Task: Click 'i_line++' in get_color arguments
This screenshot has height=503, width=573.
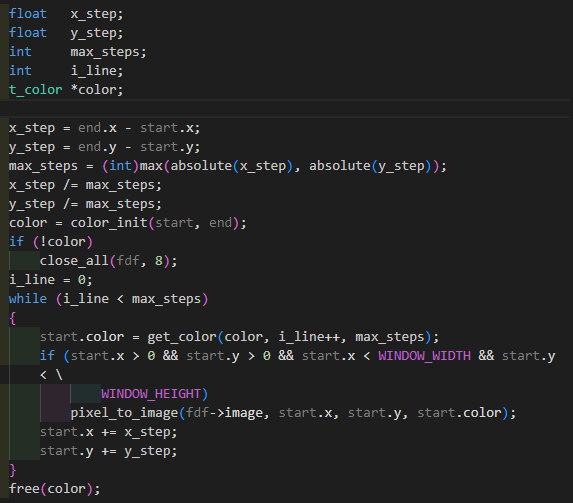Action: click(x=309, y=337)
